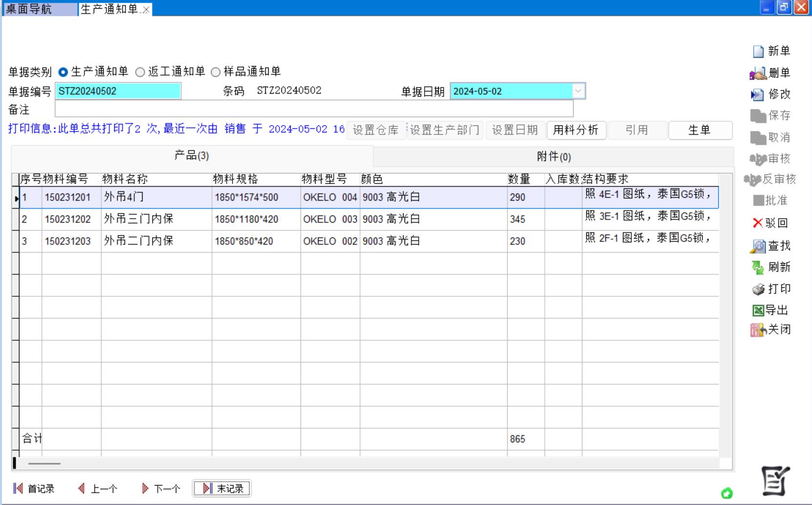Click the 打印 printer icon
The width and height of the screenshot is (812, 505).
(x=758, y=289)
